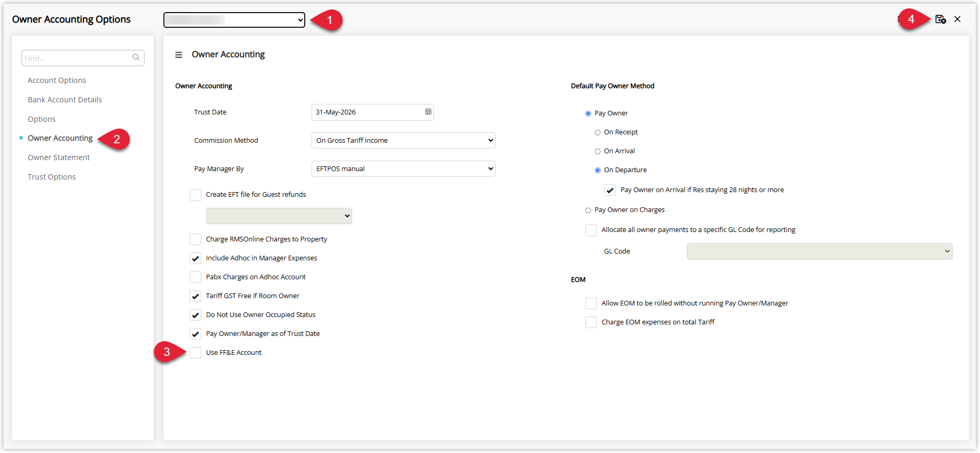Screen dimensions: 980x453
Task: Check Pabx Charges on Adhoc Account
Action: point(195,277)
